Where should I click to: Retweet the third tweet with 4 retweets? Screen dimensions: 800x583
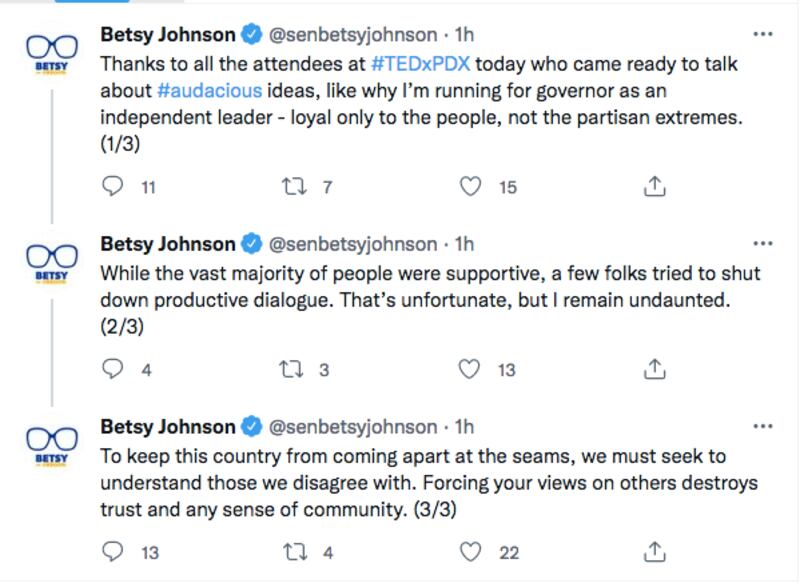click(x=295, y=552)
